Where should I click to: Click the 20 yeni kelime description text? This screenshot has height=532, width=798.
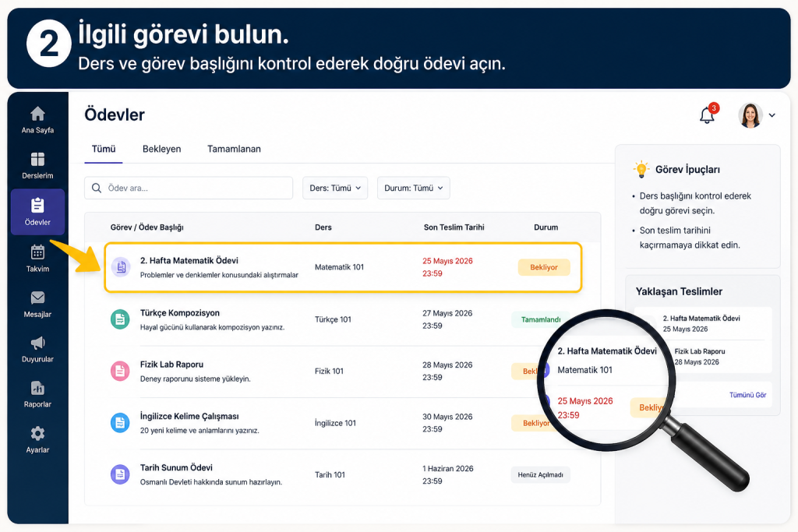pyautogui.click(x=199, y=430)
